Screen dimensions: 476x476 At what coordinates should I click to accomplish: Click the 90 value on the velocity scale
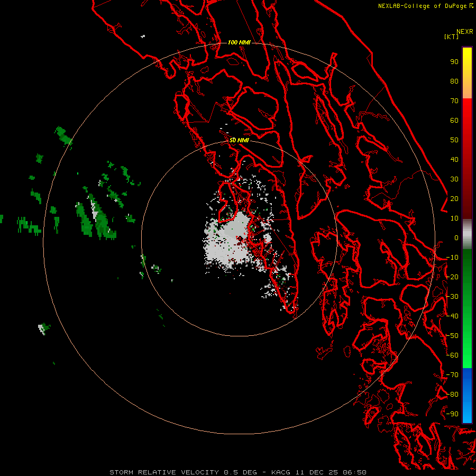click(x=454, y=62)
